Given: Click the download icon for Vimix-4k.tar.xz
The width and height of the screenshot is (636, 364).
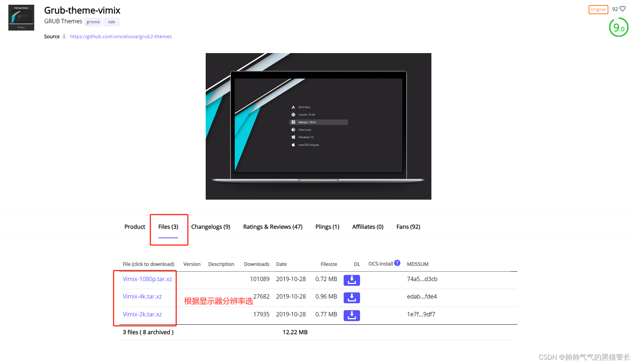Looking at the screenshot, I should pyautogui.click(x=352, y=297).
